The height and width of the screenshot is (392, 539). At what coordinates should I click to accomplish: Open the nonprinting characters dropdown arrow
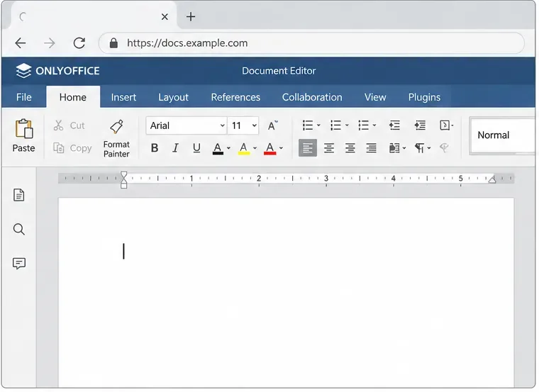[x=429, y=148]
